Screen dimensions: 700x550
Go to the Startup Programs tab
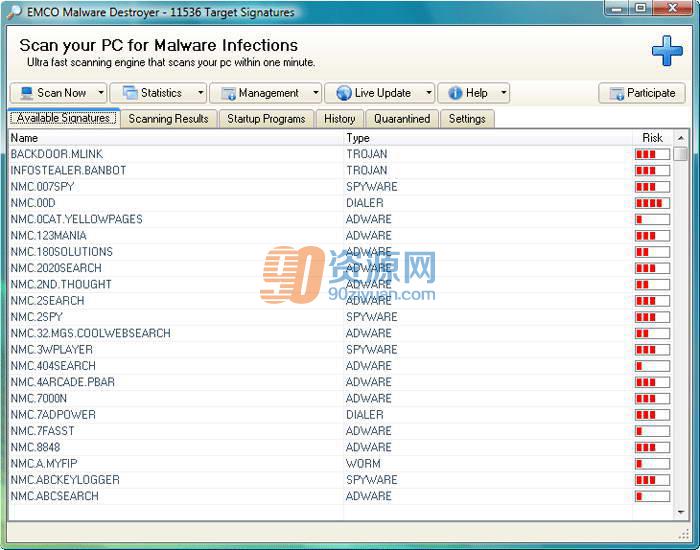coord(266,119)
